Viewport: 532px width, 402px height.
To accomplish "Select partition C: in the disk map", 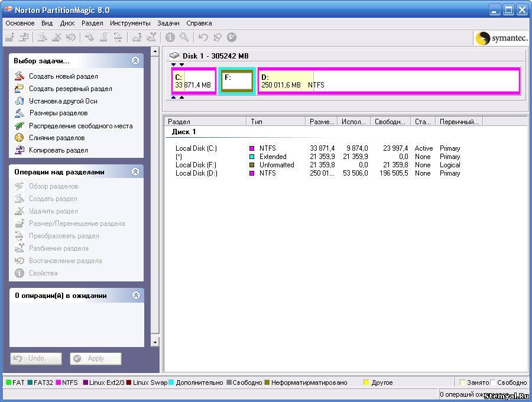I will (194, 81).
